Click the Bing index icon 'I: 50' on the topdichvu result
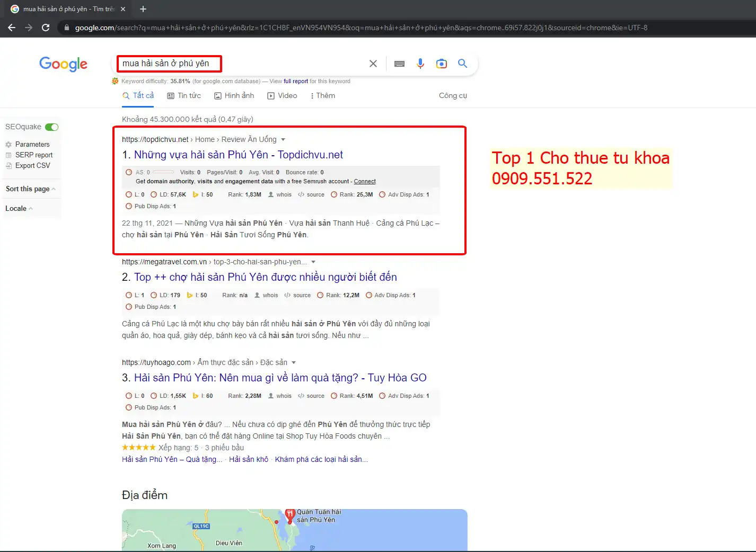The width and height of the screenshot is (756, 552). click(203, 194)
